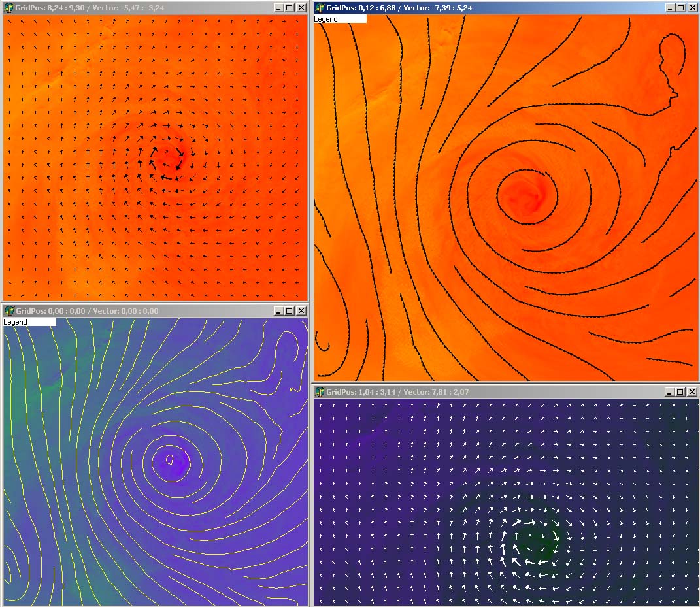The height and width of the screenshot is (607, 700).
Task: Click the app icon in the GridPos 0,00 window title bar
Action: 9,311
